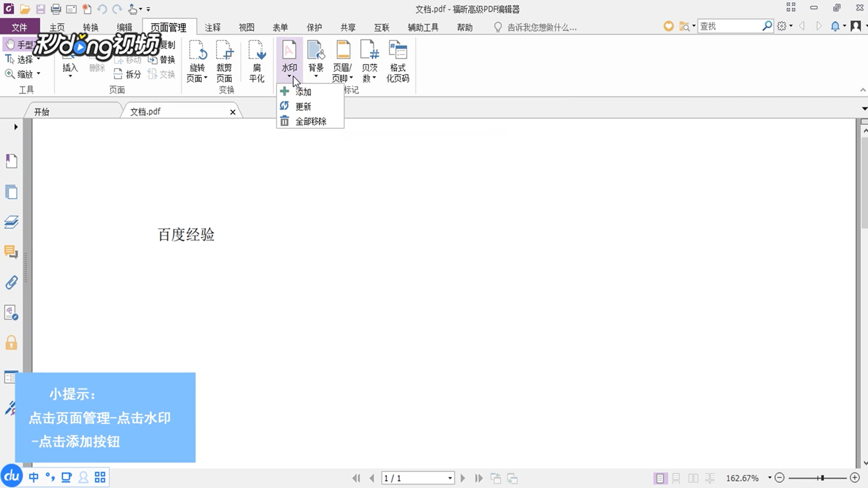
Task: Select Add from watermark menu
Action: tap(303, 92)
